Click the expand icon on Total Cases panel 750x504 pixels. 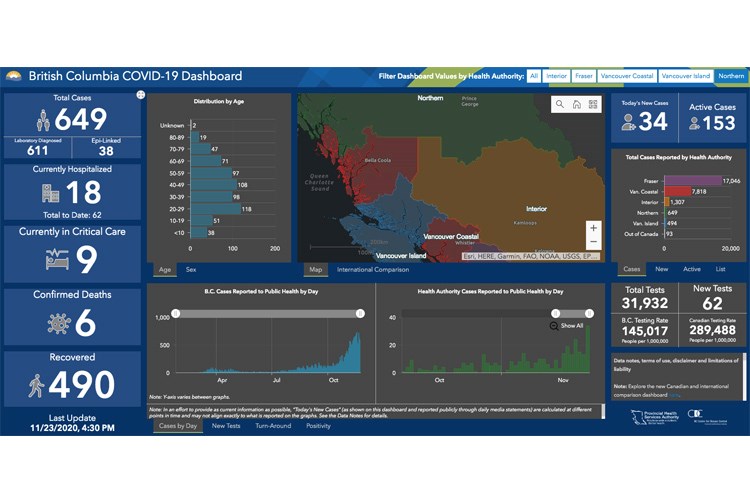(140, 95)
